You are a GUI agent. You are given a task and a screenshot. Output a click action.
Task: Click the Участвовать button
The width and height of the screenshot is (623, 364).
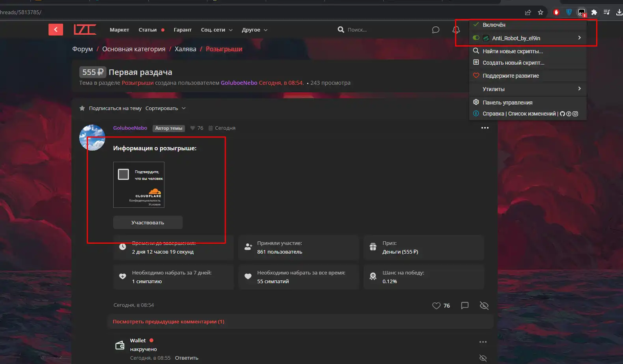click(148, 222)
